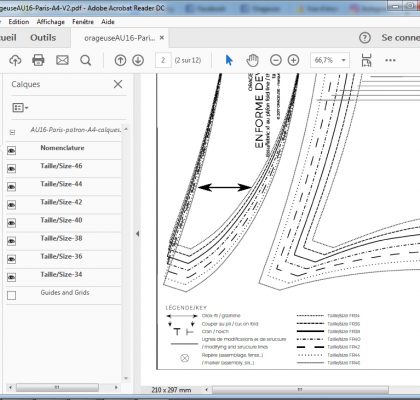The height and width of the screenshot is (400, 420).
Task: Close the orageuseAU16-Pari document tab
Action: [x=162, y=38]
